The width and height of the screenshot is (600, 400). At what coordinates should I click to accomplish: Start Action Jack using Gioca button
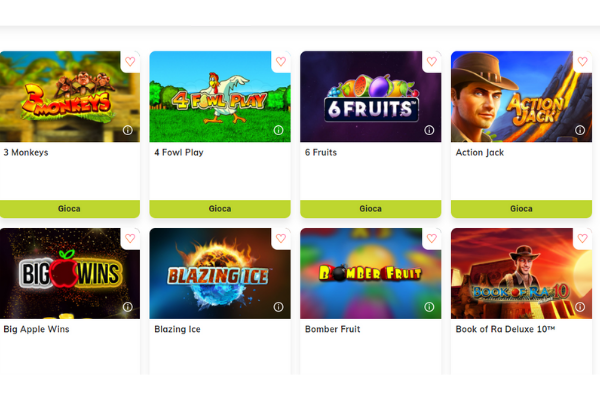(x=522, y=209)
